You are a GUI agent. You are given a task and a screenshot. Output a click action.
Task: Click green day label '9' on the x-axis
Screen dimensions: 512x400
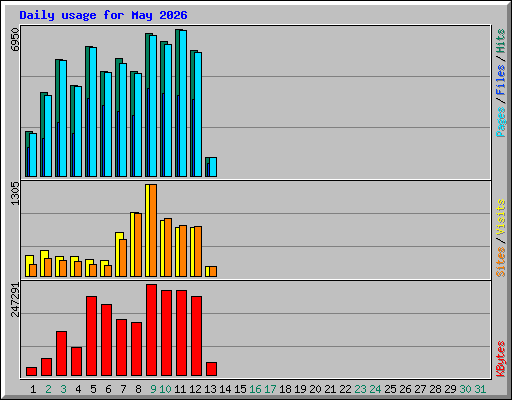pyautogui.click(x=153, y=389)
